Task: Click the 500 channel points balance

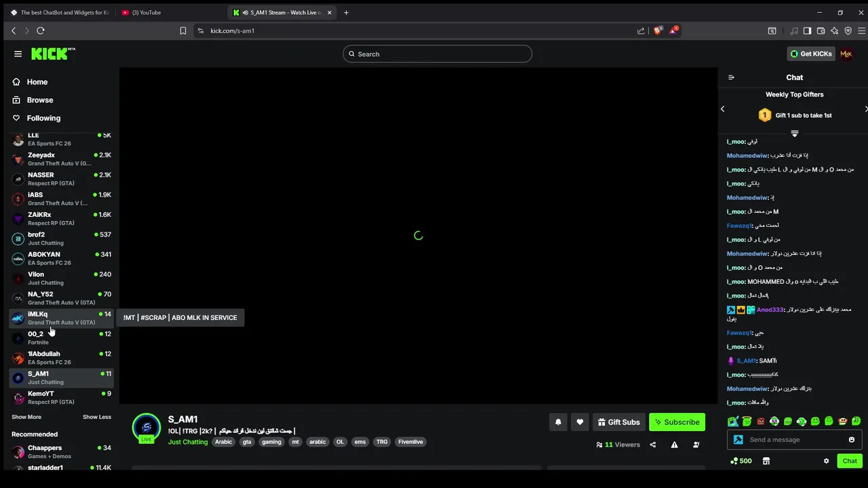Action: [x=741, y=461]
